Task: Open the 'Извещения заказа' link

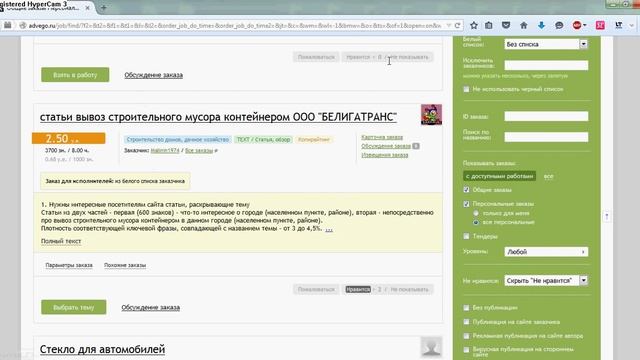Action: pos(384,155)
